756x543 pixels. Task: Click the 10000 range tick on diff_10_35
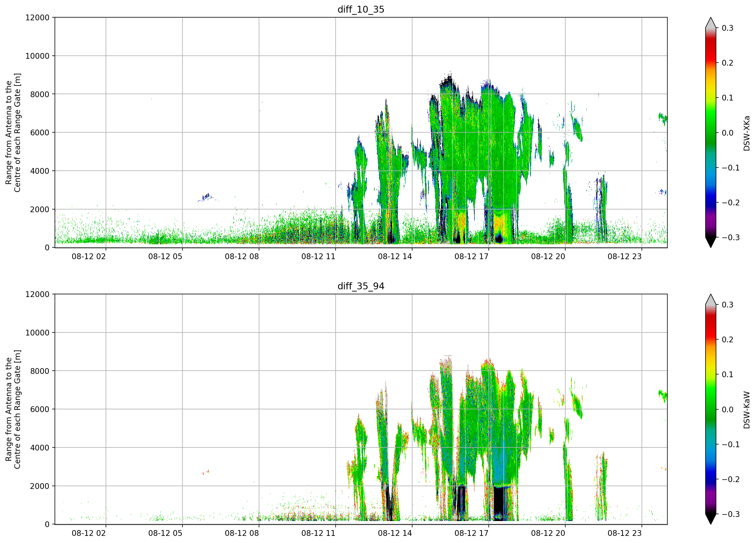point(37,56)
